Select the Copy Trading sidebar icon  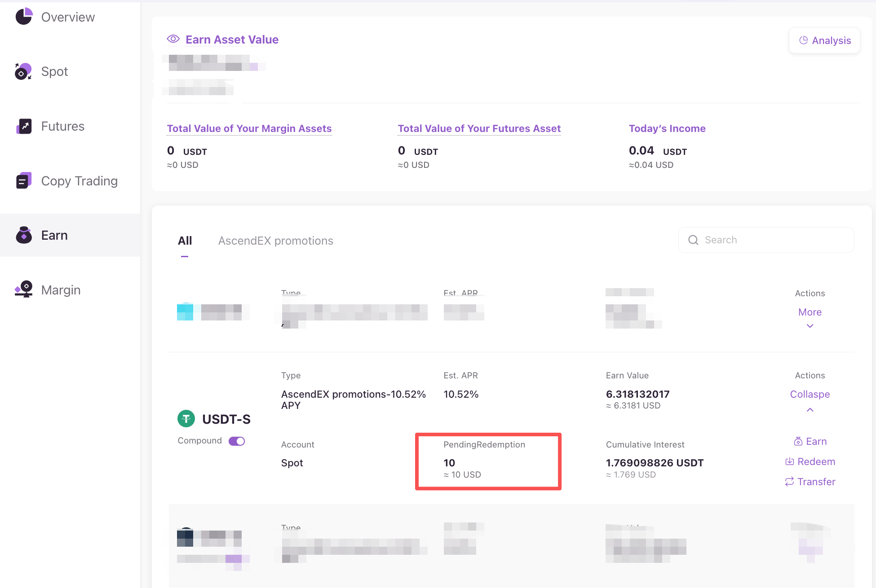point(24,181)
